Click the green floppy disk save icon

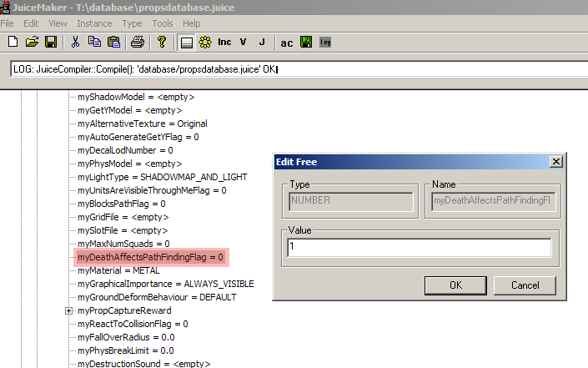pos(306,42)
